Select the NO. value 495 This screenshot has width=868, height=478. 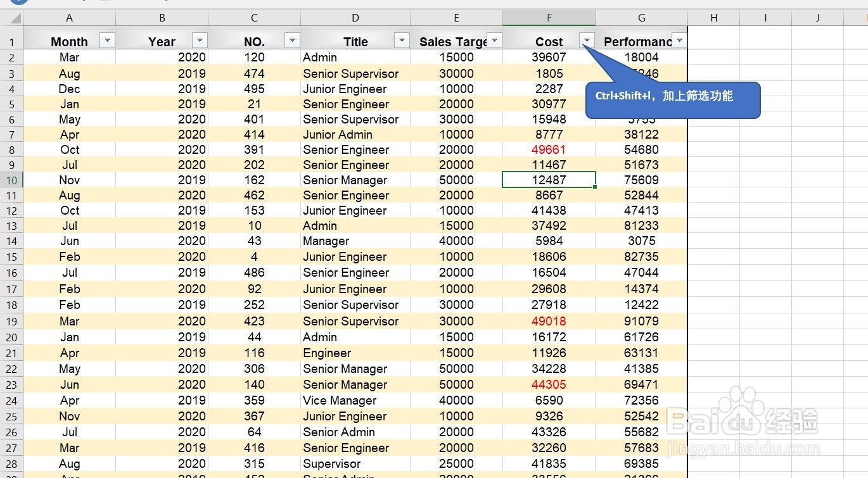click(254, 89)
